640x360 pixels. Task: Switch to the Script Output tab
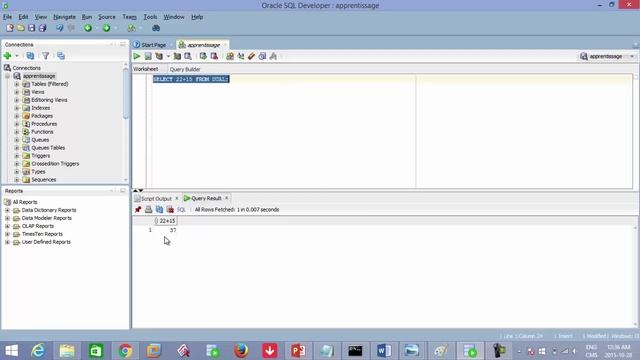(156, 198)
